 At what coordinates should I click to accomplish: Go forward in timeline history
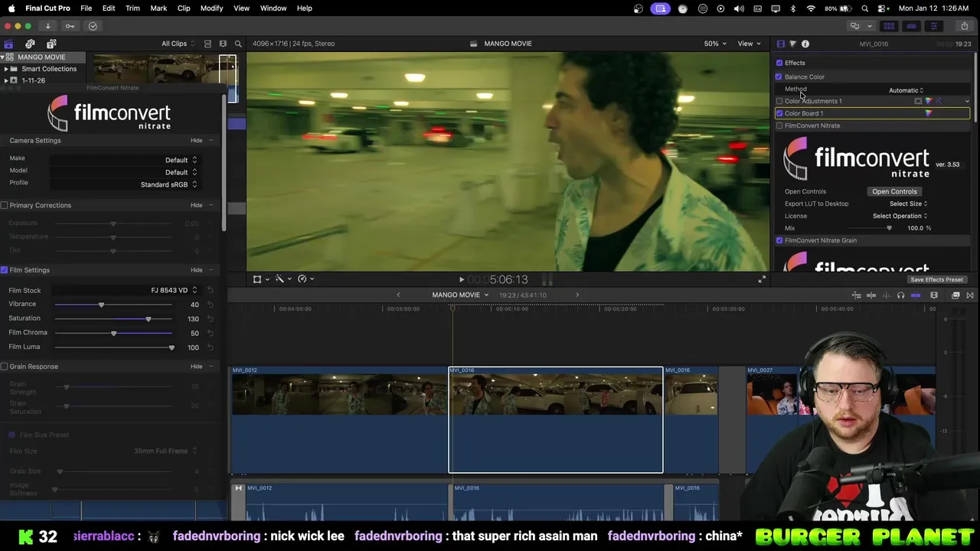577,295
